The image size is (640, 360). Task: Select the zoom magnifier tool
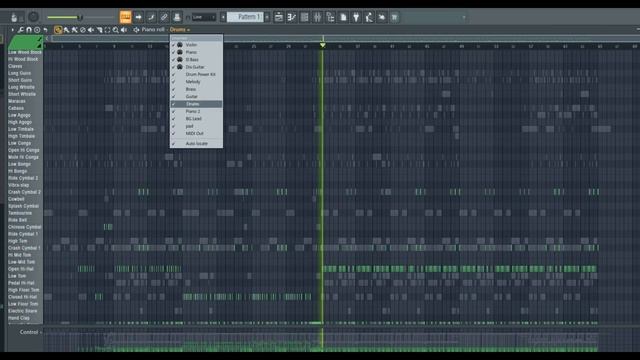coord(116,30)
